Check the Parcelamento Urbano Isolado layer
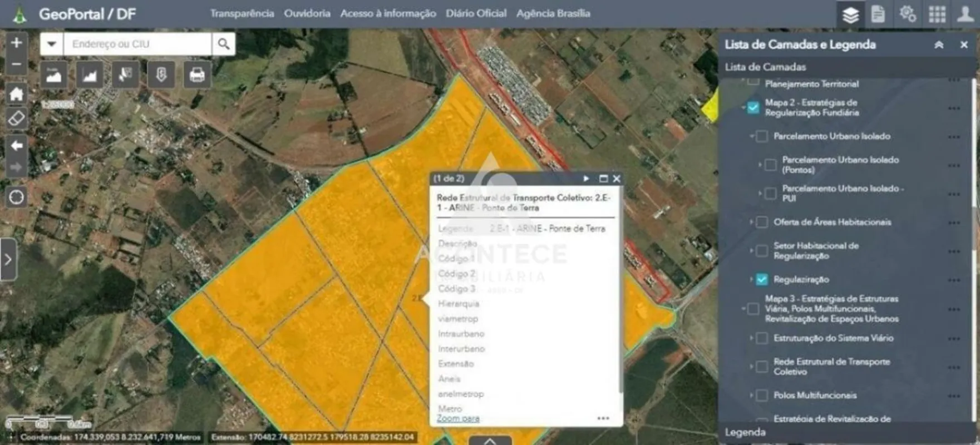The width and height of the screenshot is (980, 445). point(762,136)
